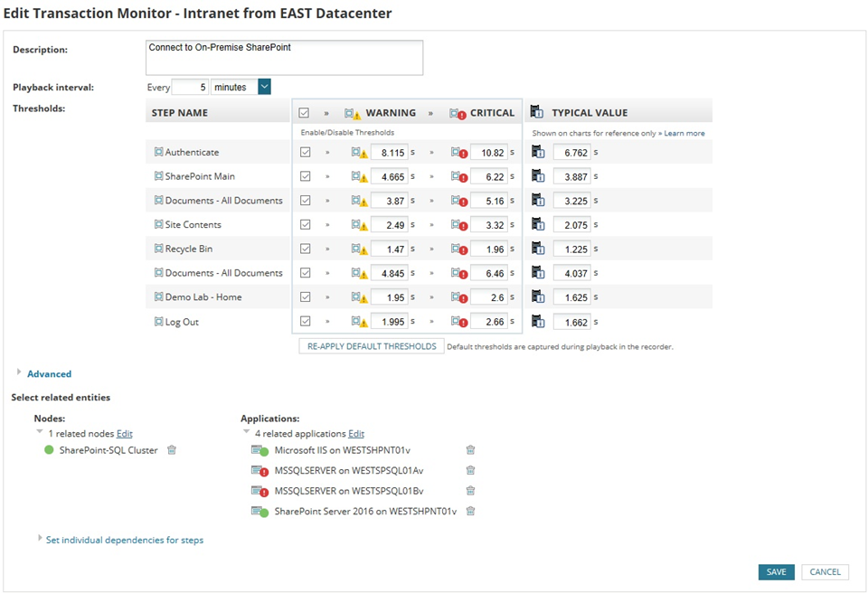This screenshot has width=868, height=593.
Task: Edit the related nodes
Action: (125, 434)
